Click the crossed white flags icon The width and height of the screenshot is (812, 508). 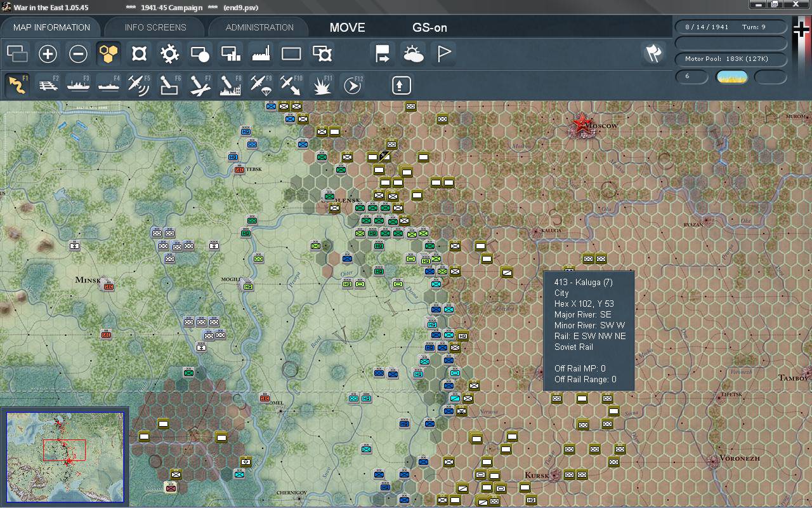(653, 53)
